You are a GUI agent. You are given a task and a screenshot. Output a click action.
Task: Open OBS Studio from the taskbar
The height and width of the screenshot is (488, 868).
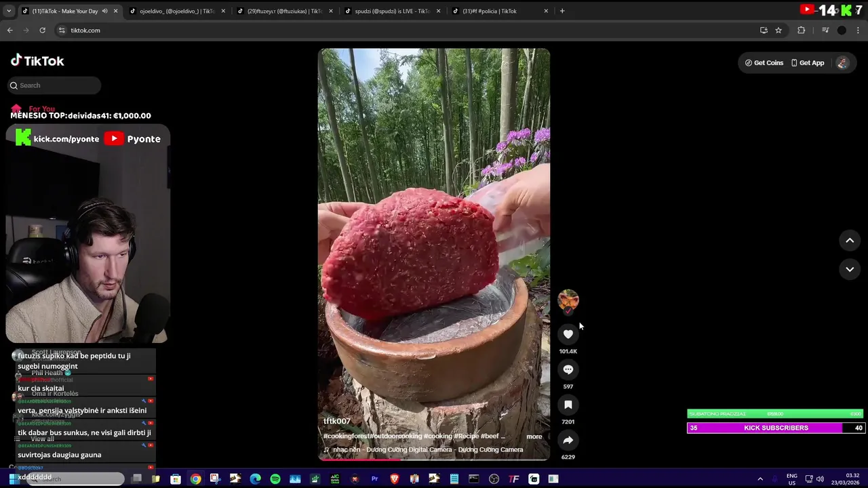pos(494,479)
